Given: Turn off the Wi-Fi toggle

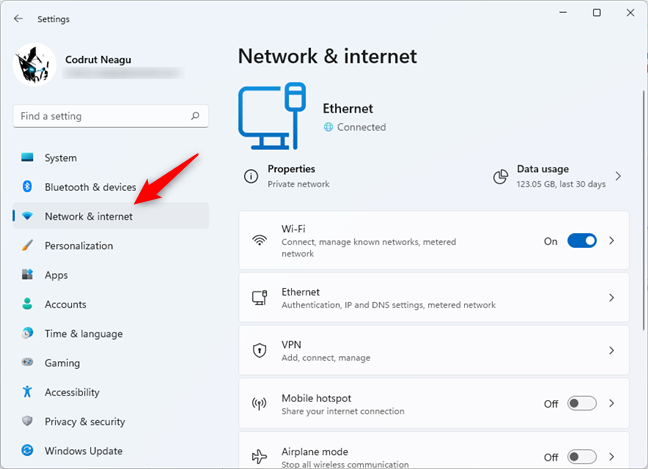Looking at the screenshot, I should (x=582, y=240).
